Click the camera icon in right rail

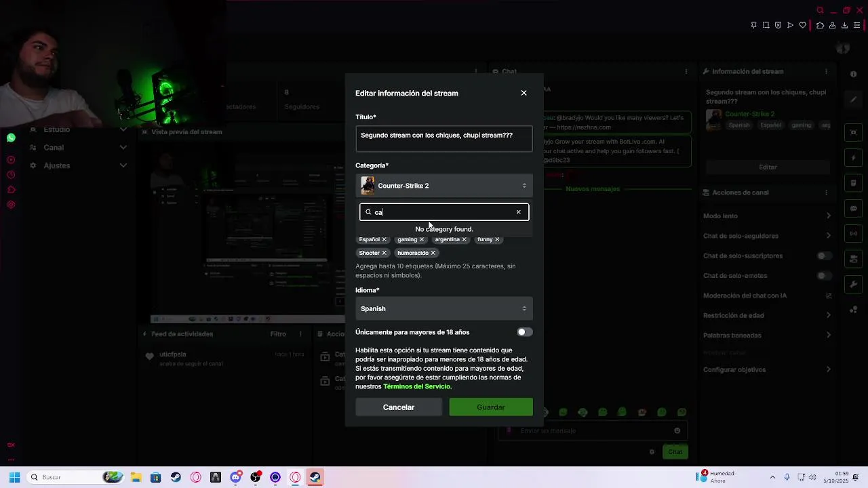[854, 132]
